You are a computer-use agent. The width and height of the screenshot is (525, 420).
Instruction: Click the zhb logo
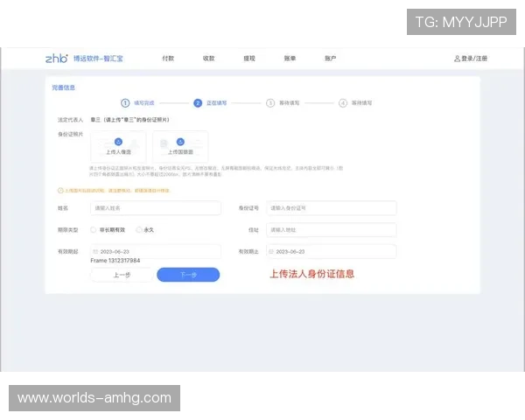[56, 59]
